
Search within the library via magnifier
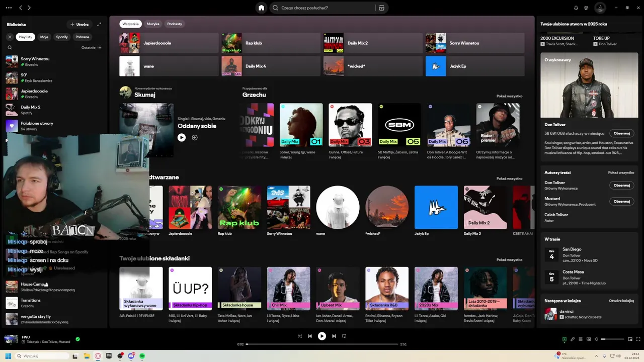(x=10, y=48)
